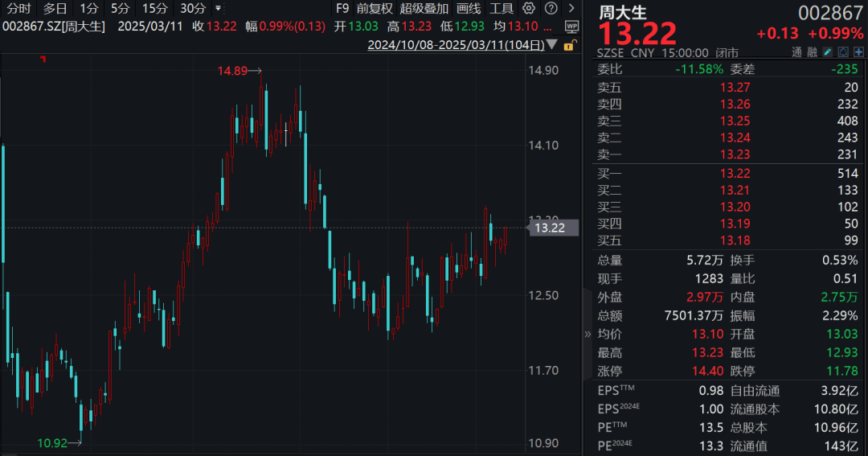This screenshot has width=868, height=456.
Task: Click the green pencil note icon
Action: [828, 52]
